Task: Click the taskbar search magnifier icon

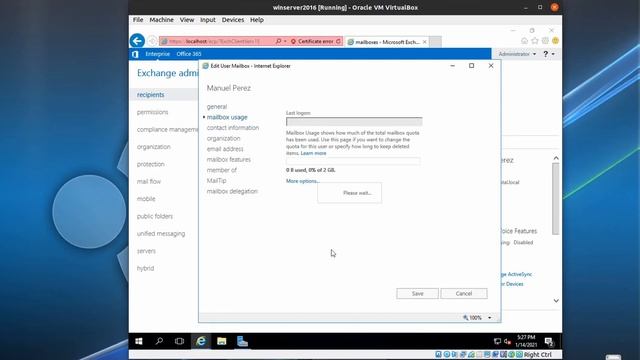Action: pos(159,341)
